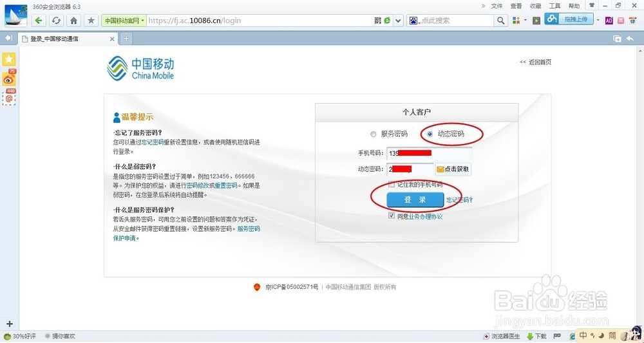Open the colorful extensions grid icon

pos(516,21)
